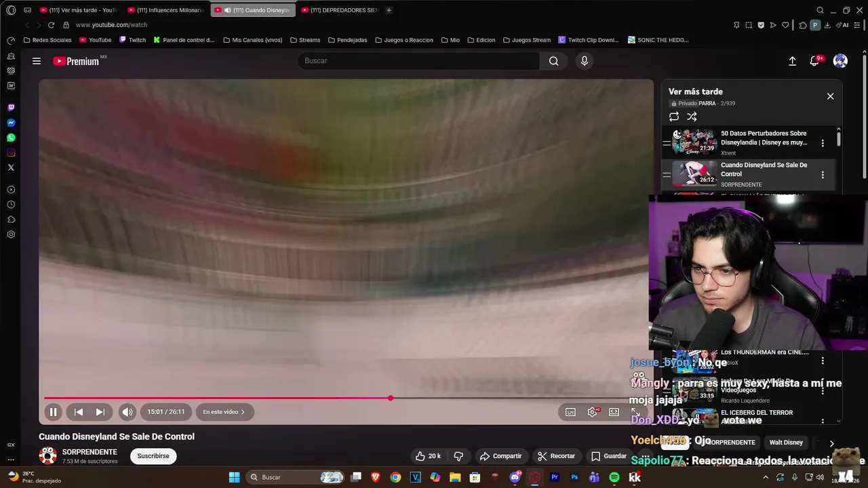The image size is (868, 488).
Task: Select the 'Walt Disney' filter chip
Action: coord(786,443)
